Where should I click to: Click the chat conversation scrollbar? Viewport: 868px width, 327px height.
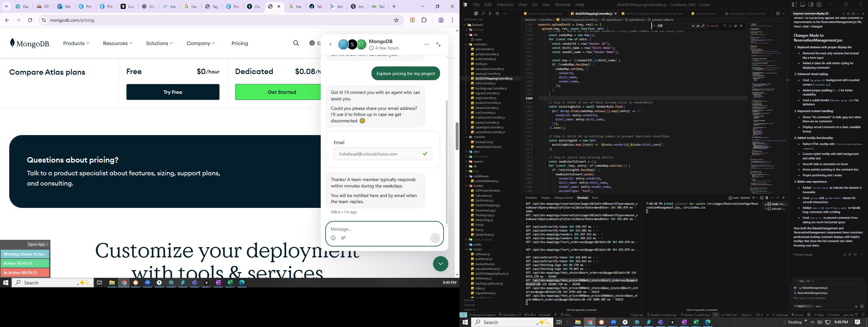[x=447, y=162]
